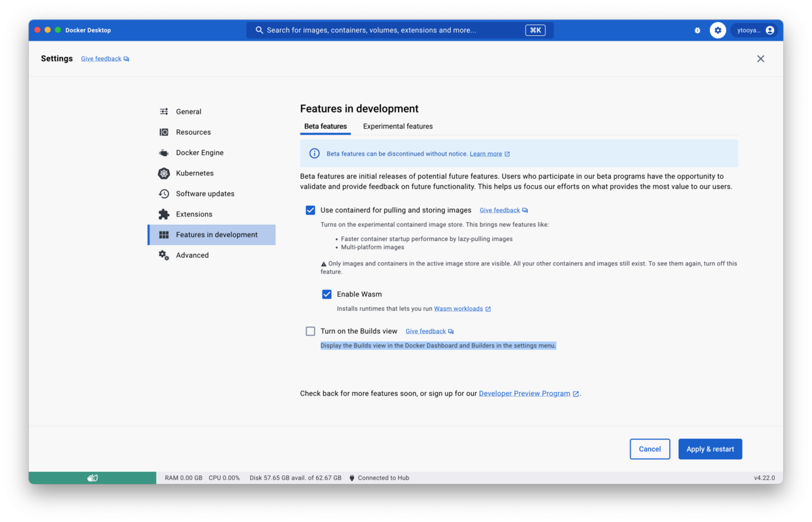Image resolution: width=812 pixels, height=522 pixels.
Task: Click the Advanced gears icon
Action: click(x=164, y=255)
